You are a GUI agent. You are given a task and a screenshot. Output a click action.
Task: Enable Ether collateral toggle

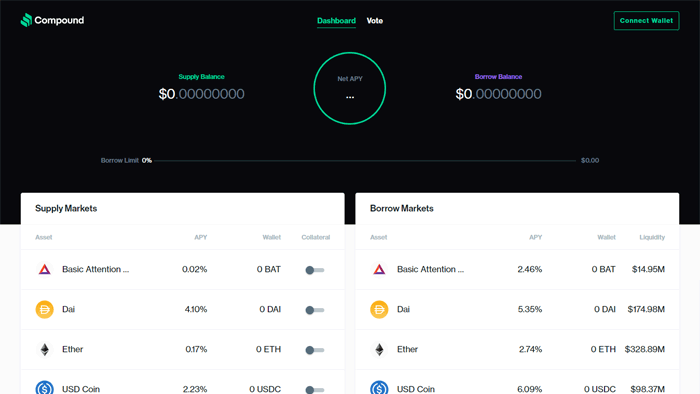[315, 350]
